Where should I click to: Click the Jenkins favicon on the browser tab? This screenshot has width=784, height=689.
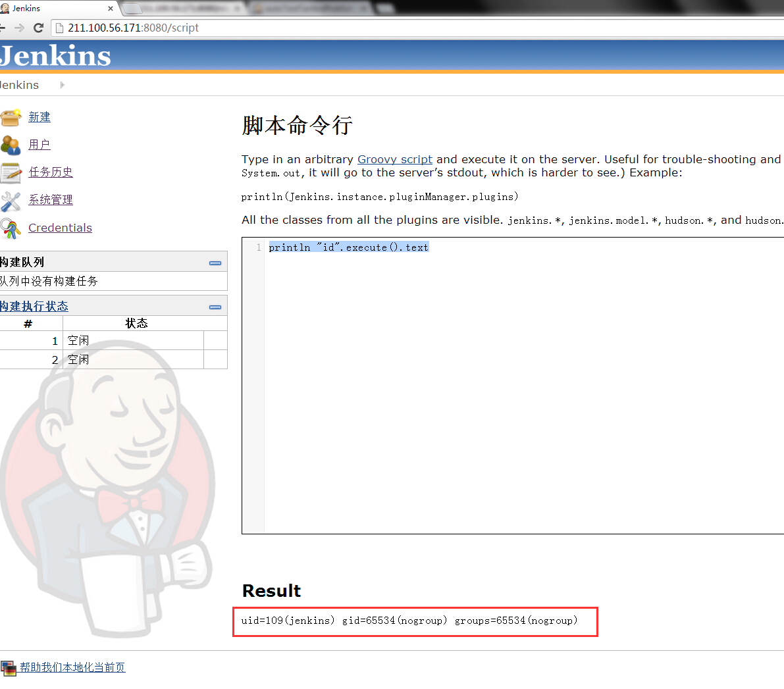coord(5,8)
